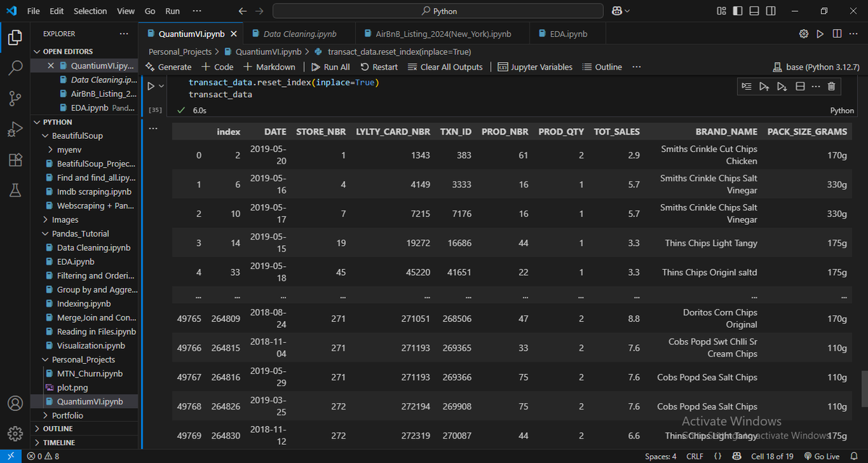Click the problems indicator showing 8 warnings
Image resolution: width=868 pixels, height=463 pixels.
pyautogui.click(x=42, y=456)
